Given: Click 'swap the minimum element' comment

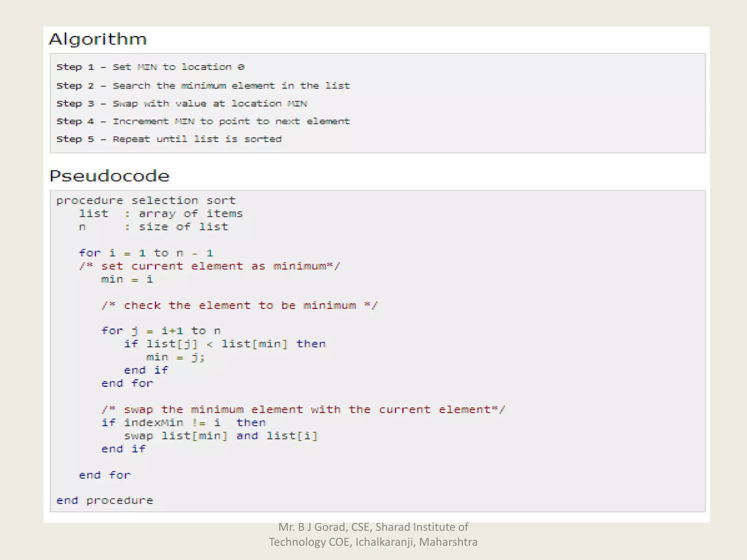Looking at the screenshot, I should pyautogui.click(x=303, y=409).
